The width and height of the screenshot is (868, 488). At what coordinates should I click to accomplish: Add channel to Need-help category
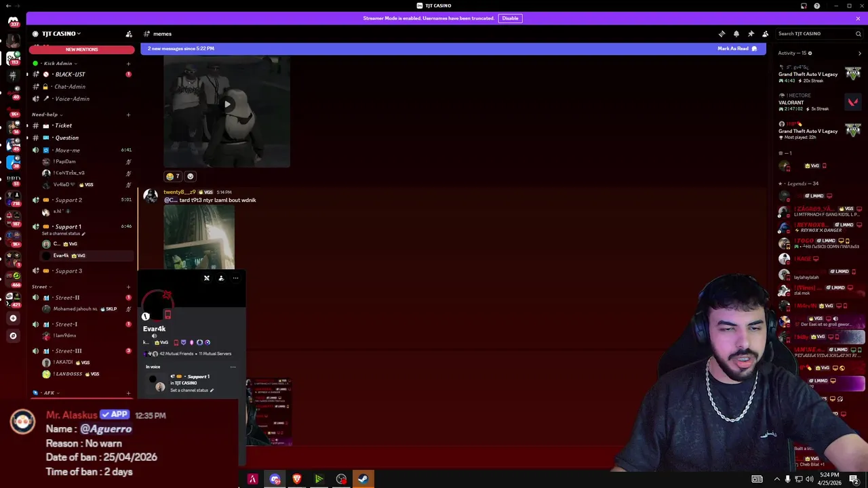pos(128,115)
